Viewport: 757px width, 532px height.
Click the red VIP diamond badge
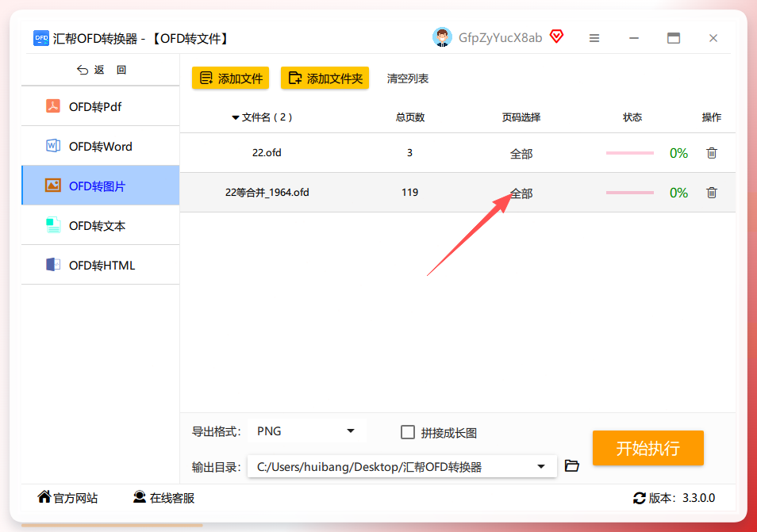(x=557, y=36)
